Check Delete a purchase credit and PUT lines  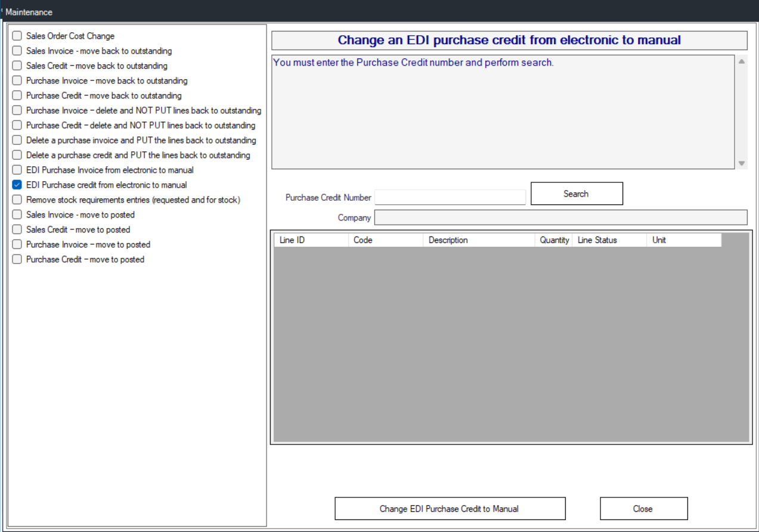point(17,155)
